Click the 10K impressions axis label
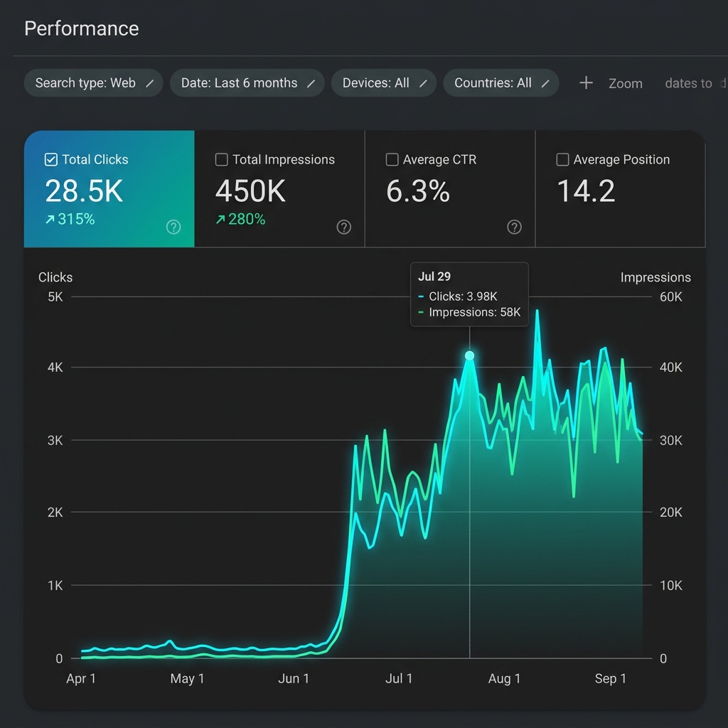Viewport: 728px width, 728px height. coord(671,586)
